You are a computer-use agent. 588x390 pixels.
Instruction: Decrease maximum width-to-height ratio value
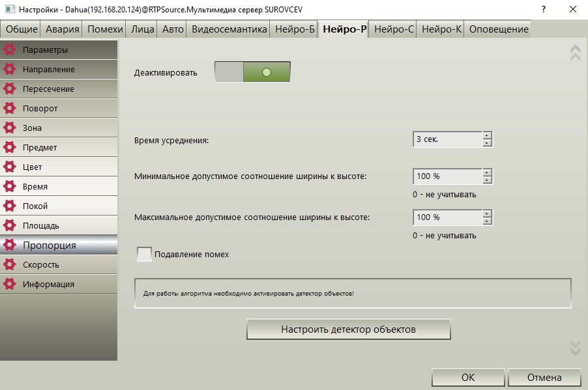(487, 221)
